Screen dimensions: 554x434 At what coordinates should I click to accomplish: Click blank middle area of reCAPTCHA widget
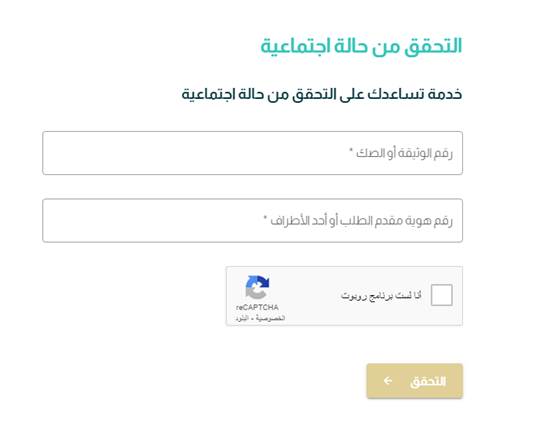307,295
